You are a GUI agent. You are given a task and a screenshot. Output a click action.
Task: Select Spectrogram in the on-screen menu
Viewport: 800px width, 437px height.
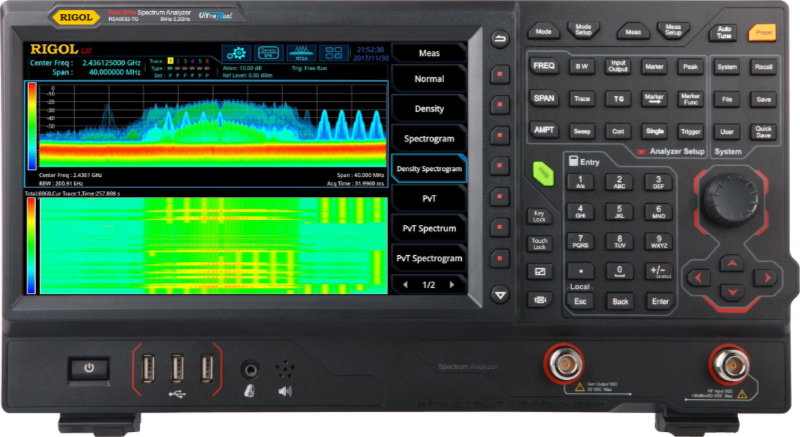pos(429,139)
